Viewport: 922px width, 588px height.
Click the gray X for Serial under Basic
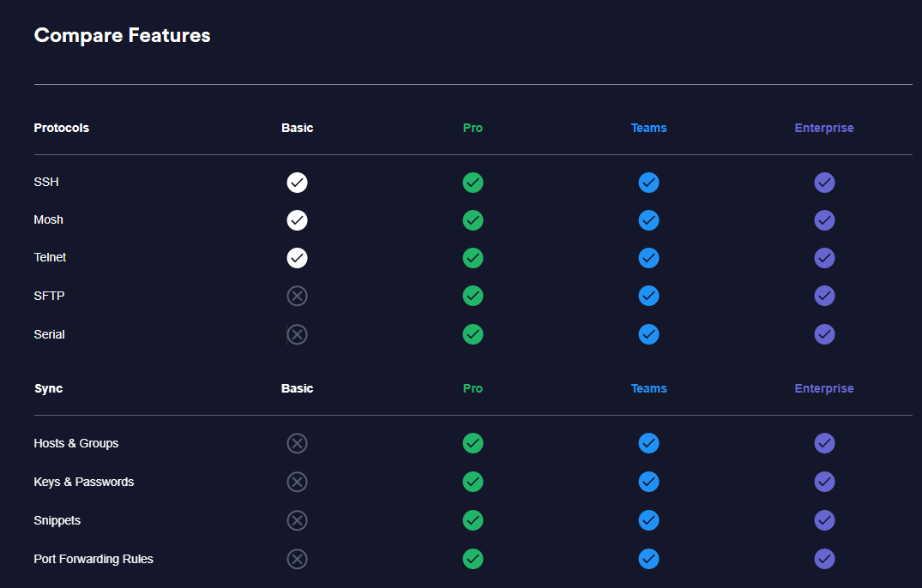pos(297,334)
